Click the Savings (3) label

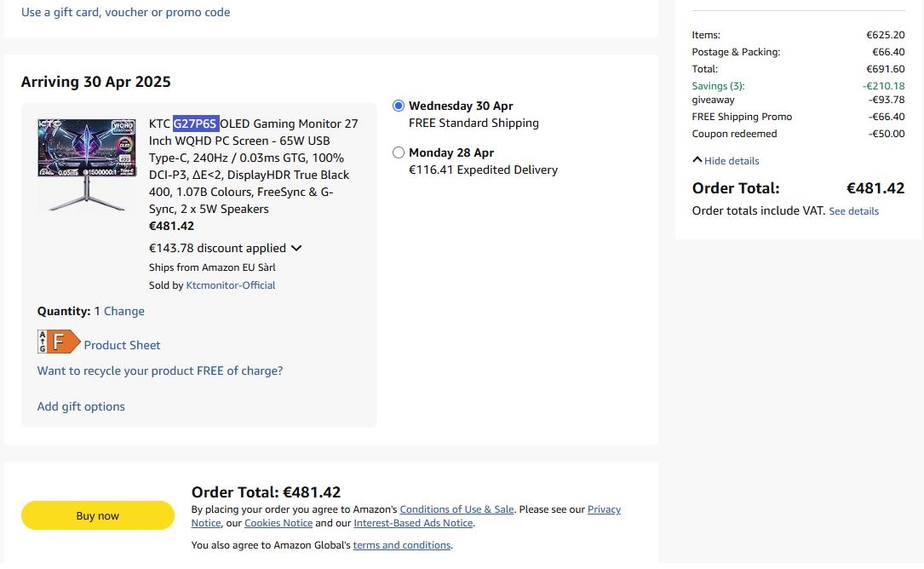(x=719, y=86)
